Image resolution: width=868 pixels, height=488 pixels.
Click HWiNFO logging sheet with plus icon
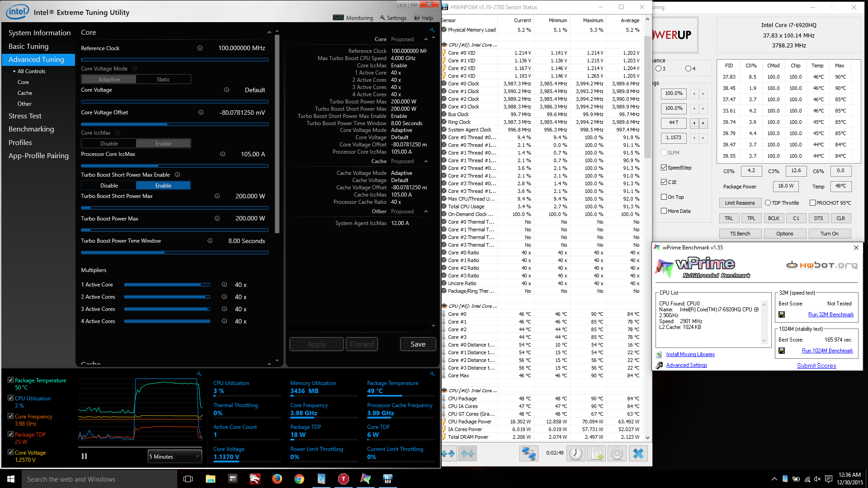(596, 453)
